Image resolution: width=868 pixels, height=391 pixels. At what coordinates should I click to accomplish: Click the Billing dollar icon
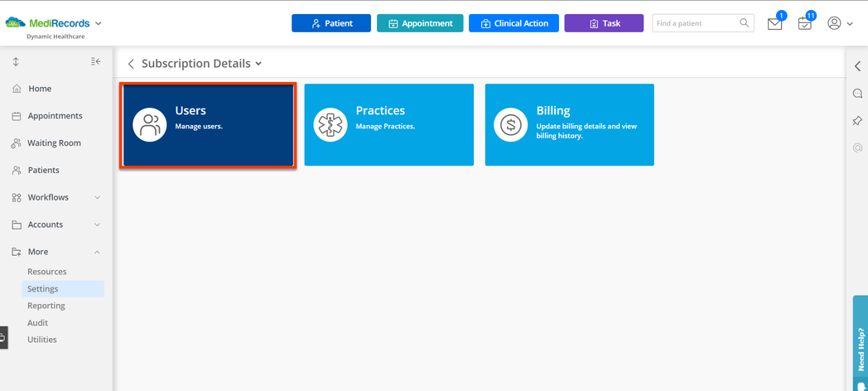pyautogui.click(x=511, y=124)
